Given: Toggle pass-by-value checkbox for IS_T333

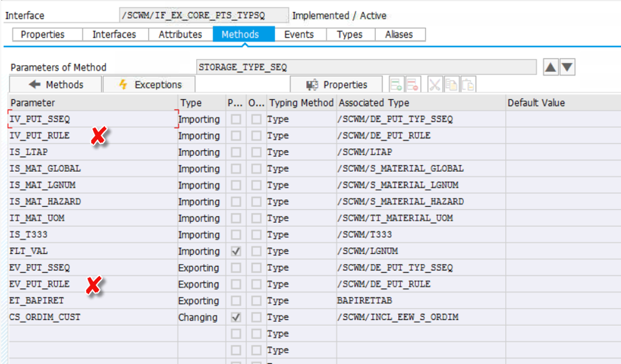Looking at the screenshot, I should coord(236,235).
